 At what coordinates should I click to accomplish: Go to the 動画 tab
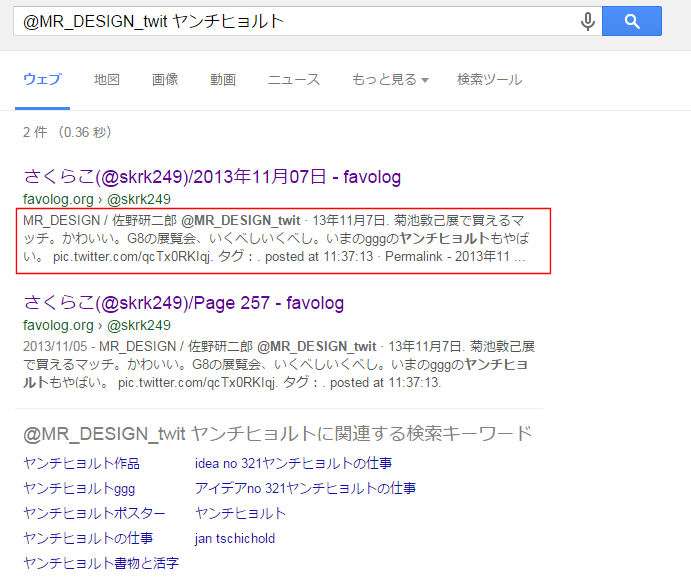(x=223, y=80)
